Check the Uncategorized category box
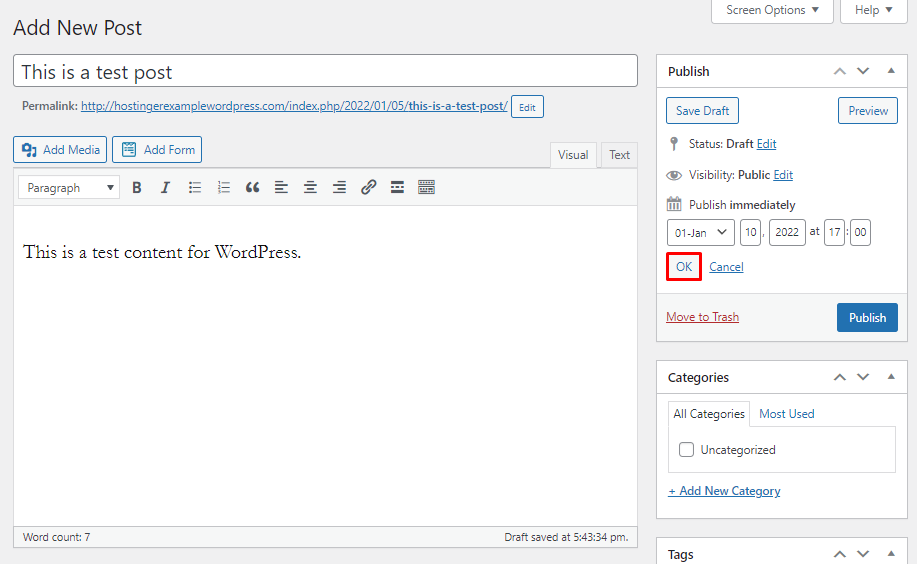The image size is (917, 564). point(686,450)
